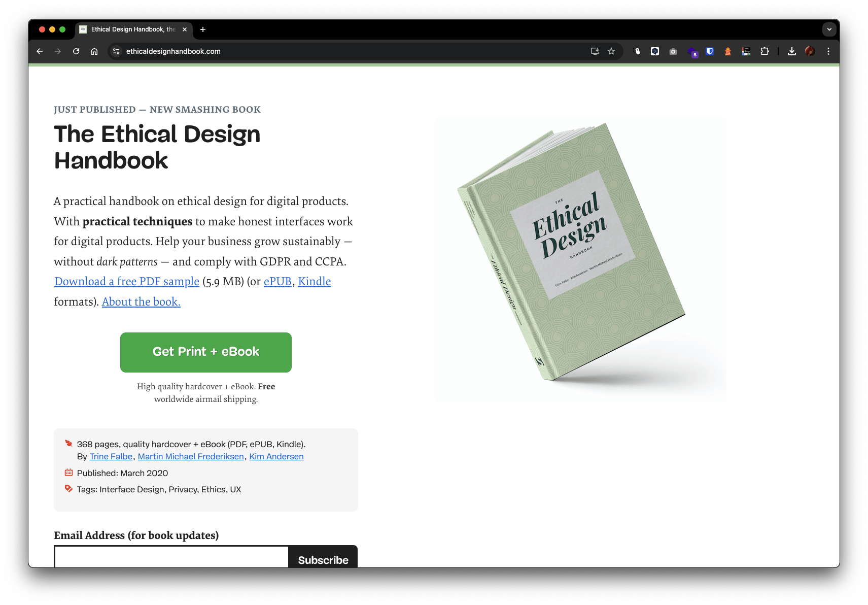Image resolution: width=868 pixels, height=605 pixels.
Task: Download a free PDF sample
Action: coord(127,281)
